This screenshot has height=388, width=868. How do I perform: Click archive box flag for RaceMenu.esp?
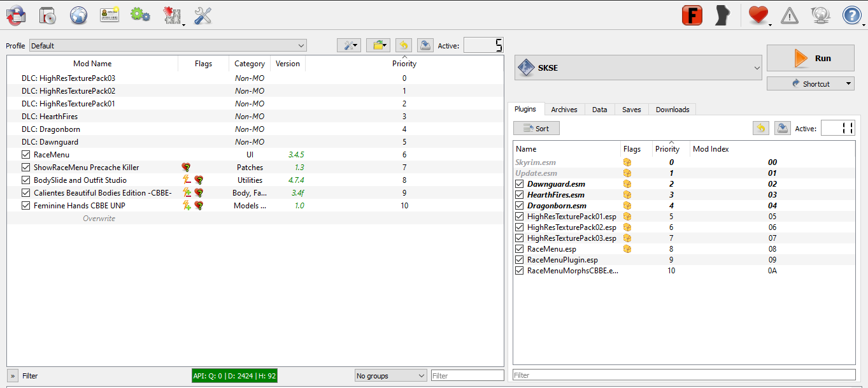tap(627, 249)
